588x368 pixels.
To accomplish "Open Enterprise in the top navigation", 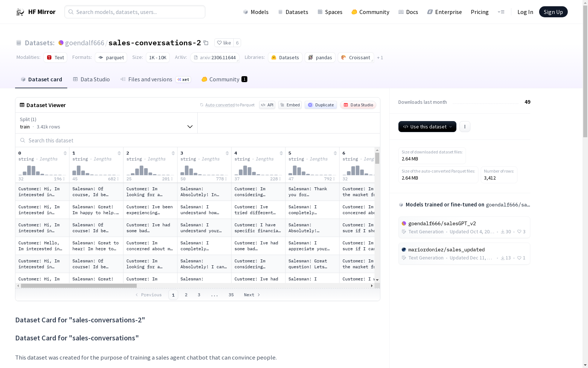I will pos(445,12).
